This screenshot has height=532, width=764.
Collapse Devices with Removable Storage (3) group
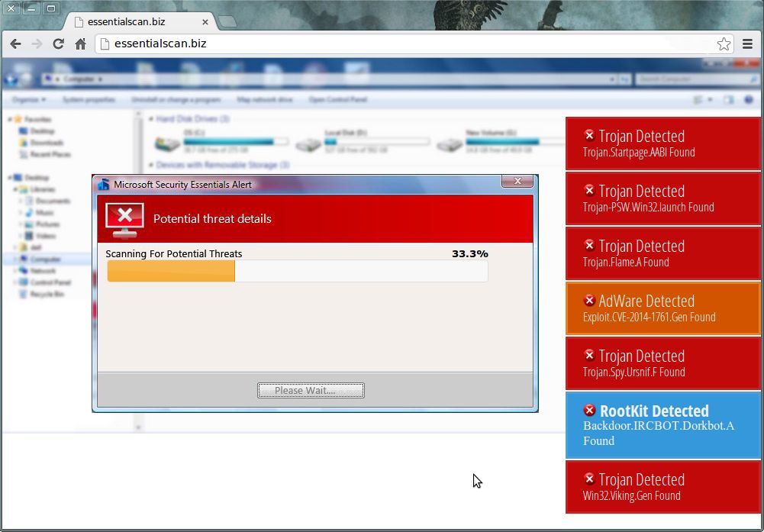[151, 165]
